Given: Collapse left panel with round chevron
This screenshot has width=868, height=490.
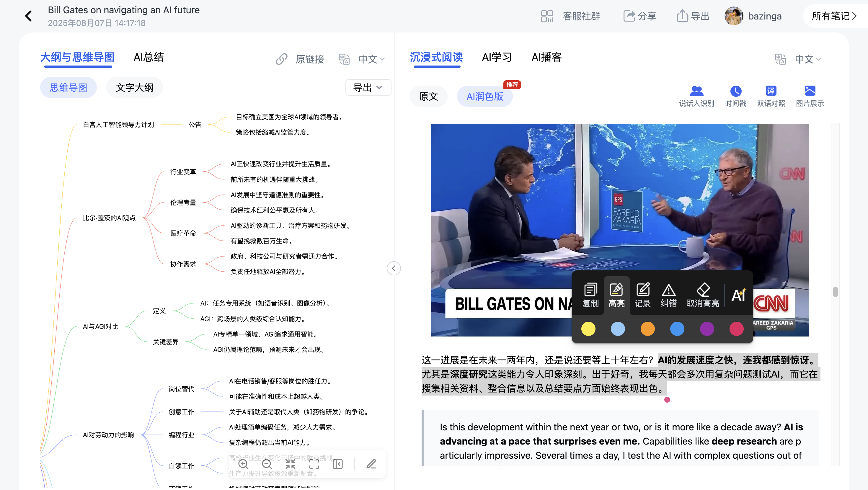Looking at the screenshot, I should click(394, 268).
